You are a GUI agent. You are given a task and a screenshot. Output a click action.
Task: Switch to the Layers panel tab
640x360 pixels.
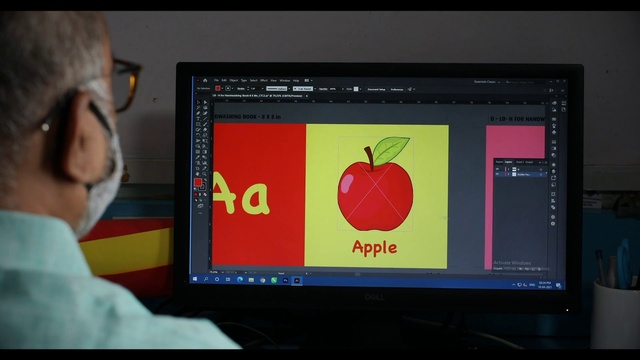[509, 162]
